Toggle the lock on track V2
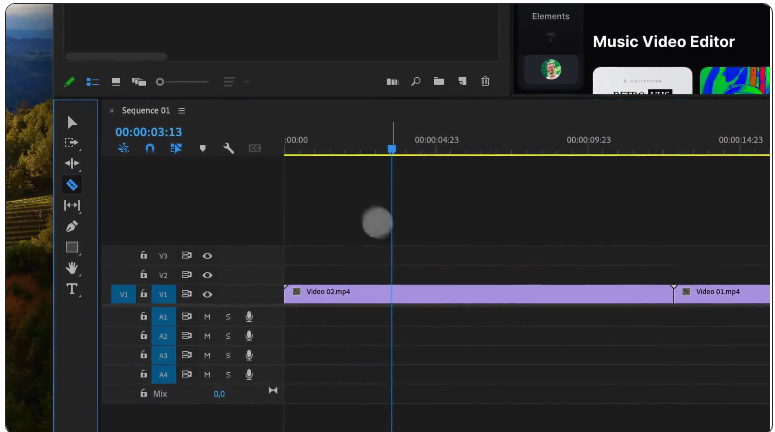Screen dimensions: 775x432 [x=143, y=275]
